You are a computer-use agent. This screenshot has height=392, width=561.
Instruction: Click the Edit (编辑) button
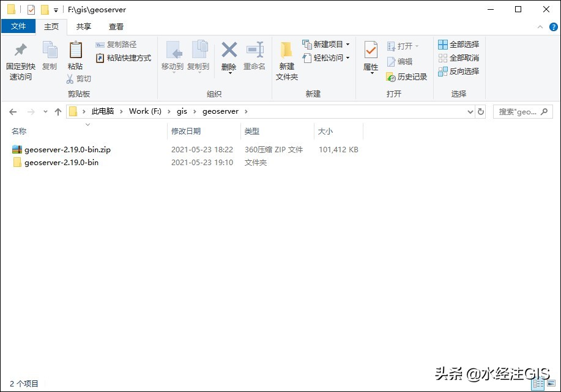(399, 62)
